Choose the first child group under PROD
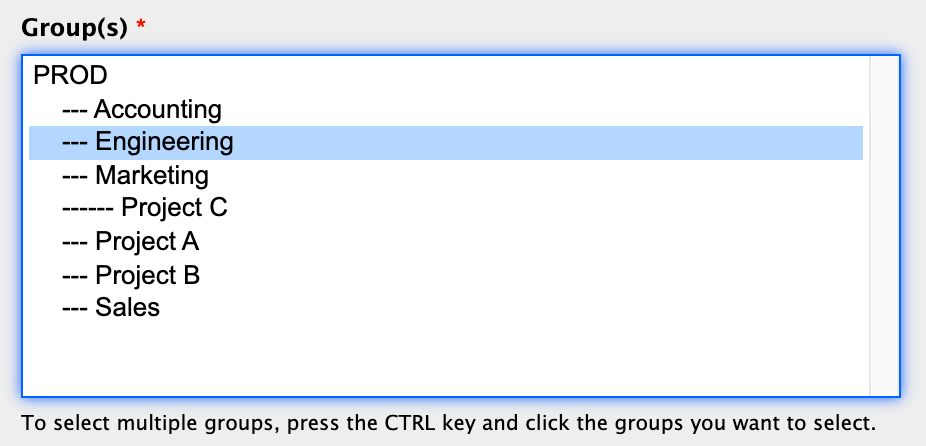This screenshot has width=926, height=446. pyautogui.click(x=446, y=109)
